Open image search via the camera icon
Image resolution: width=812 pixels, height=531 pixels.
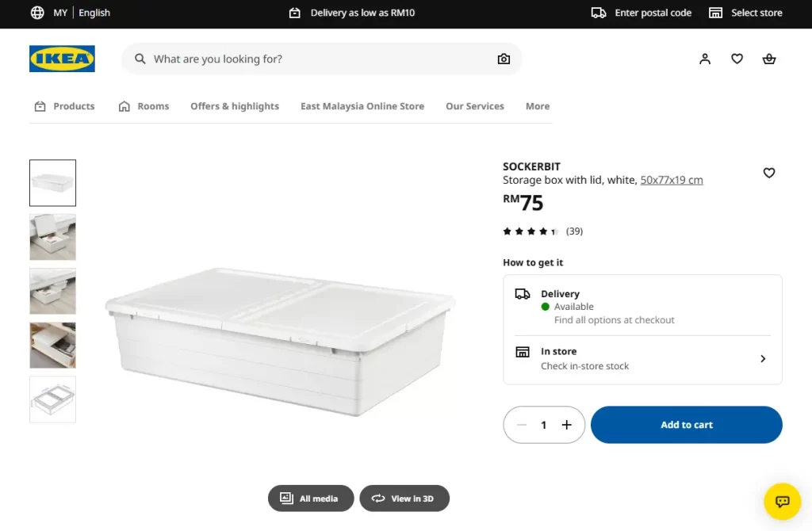click(504, 59)
